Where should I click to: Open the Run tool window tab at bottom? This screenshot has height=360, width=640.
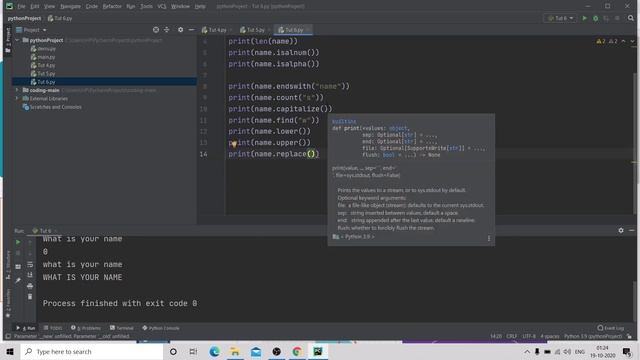25,328
